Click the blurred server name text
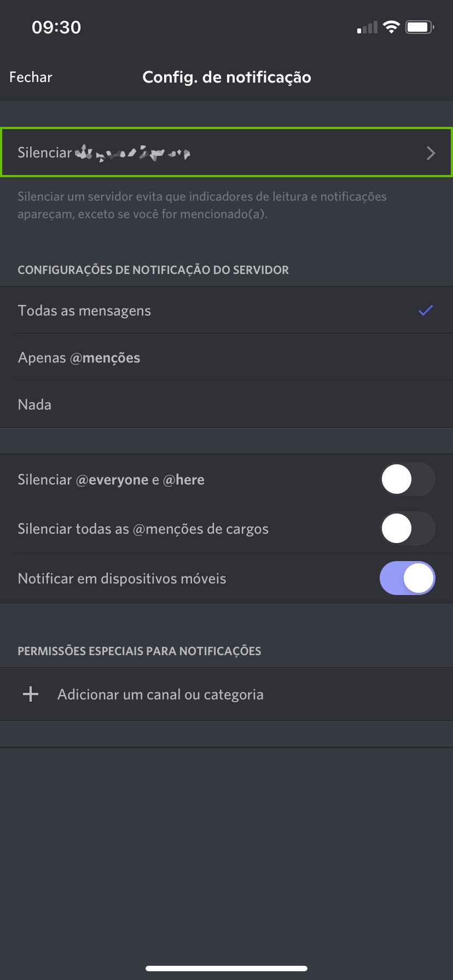Image resolution: width=453 pixels, height=980 pixels. (x=132, y=153)
